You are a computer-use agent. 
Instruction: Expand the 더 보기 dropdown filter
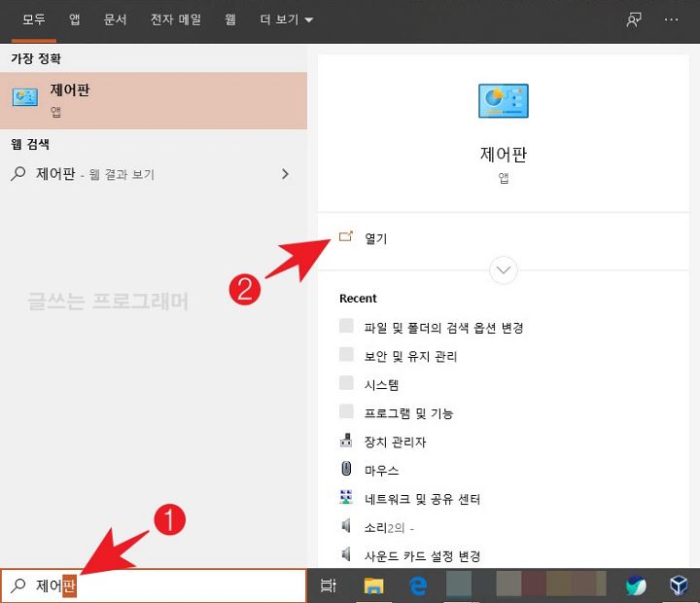pos(287,19)
